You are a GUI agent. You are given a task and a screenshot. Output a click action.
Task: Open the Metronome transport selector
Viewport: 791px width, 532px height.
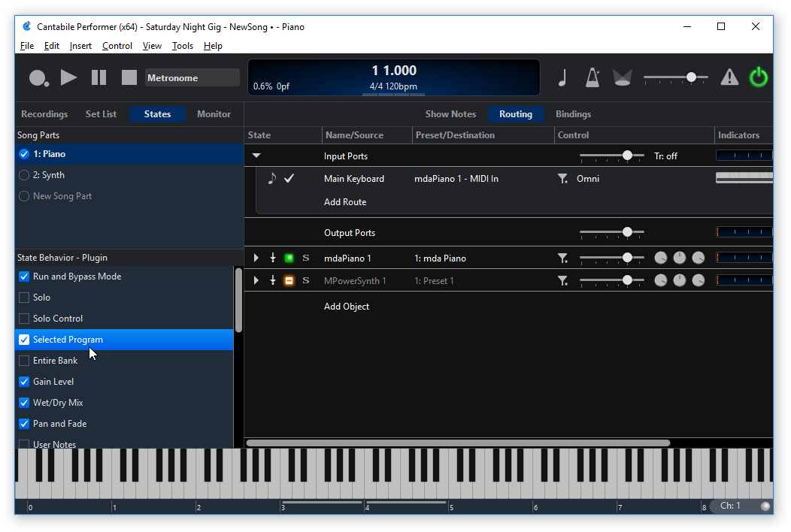(x=192, y=77)
